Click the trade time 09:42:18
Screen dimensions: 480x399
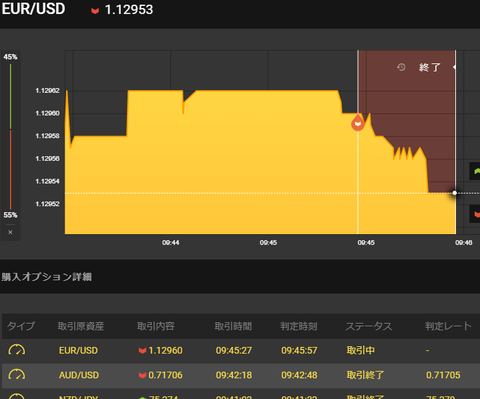pos(234,375)
